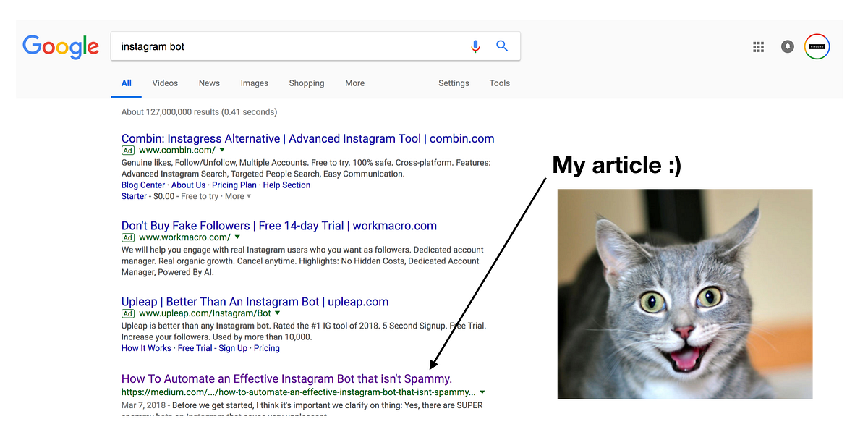868x440 pixels.
Task: Open the Don't Buy Fake Followers ad title
Action: (x=279, y=226)
